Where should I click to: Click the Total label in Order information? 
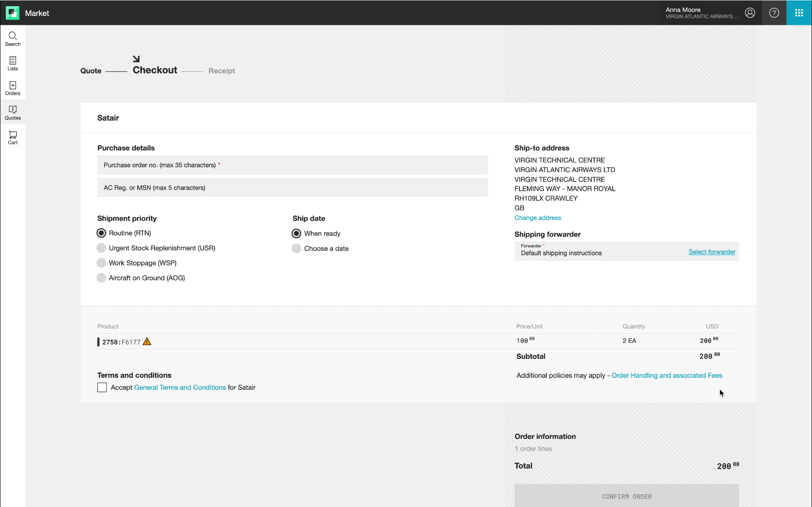pos(523,466)
